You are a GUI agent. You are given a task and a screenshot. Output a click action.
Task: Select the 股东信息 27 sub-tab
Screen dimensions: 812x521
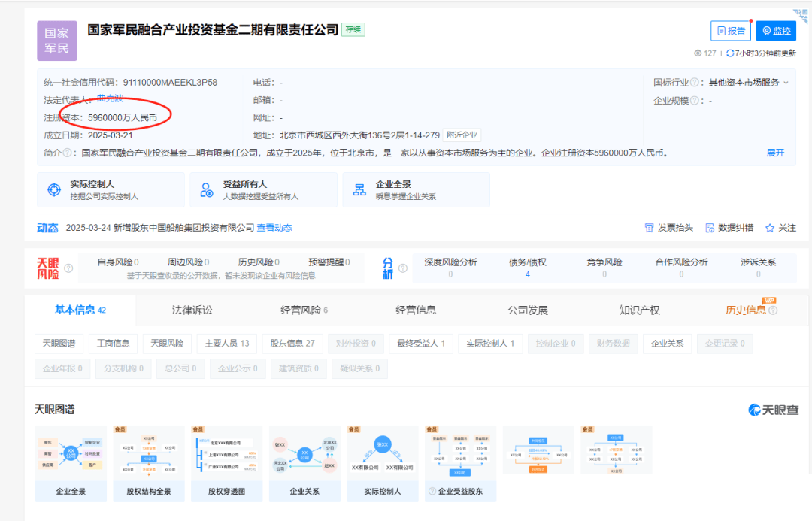tap(292, 344)
